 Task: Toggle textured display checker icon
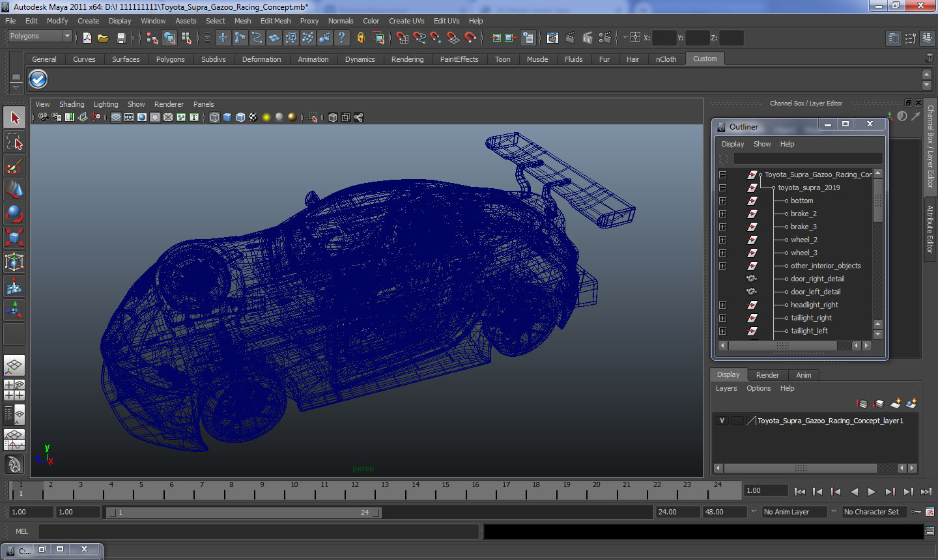coord(253,117)
